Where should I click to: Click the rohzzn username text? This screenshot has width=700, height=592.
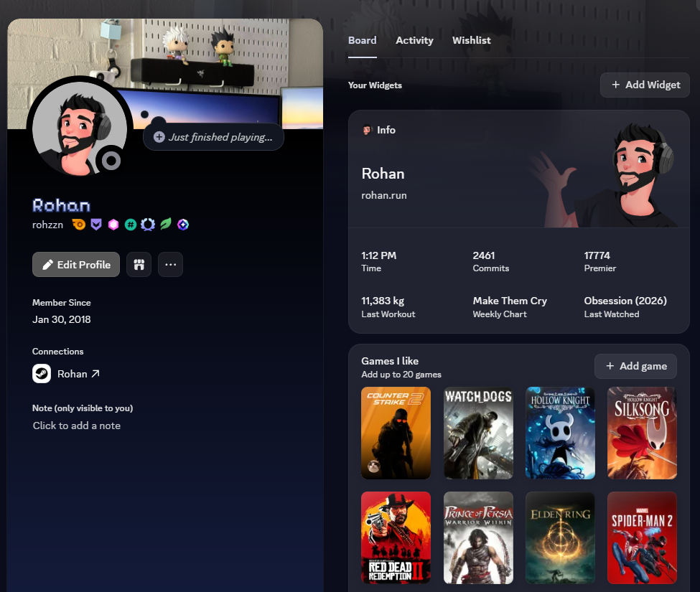click(48, 225)
